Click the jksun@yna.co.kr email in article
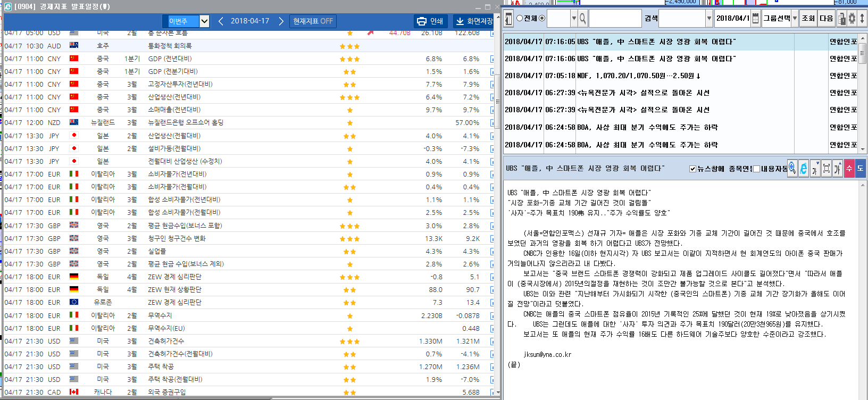 pos(547,354)
